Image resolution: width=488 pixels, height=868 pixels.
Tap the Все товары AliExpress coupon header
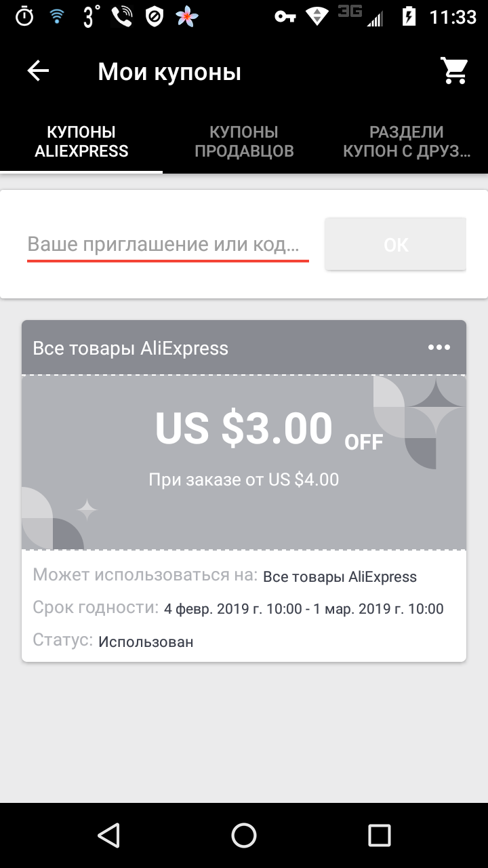click(x=131, y=348)
